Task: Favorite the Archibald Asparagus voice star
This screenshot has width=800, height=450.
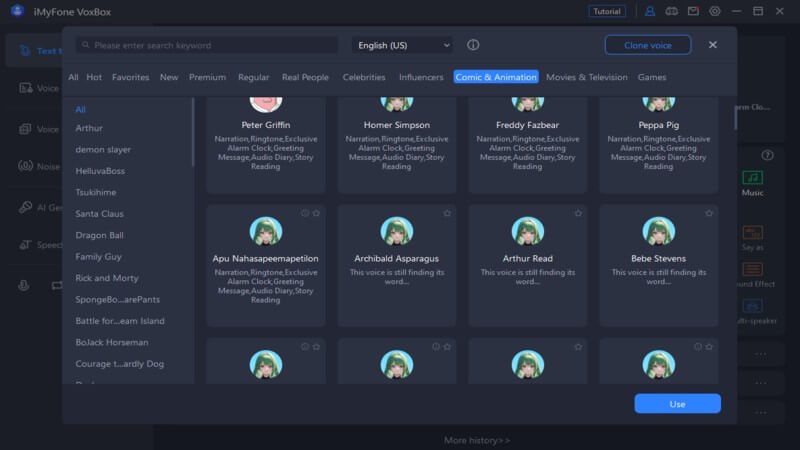Action: tap(447, 213)
